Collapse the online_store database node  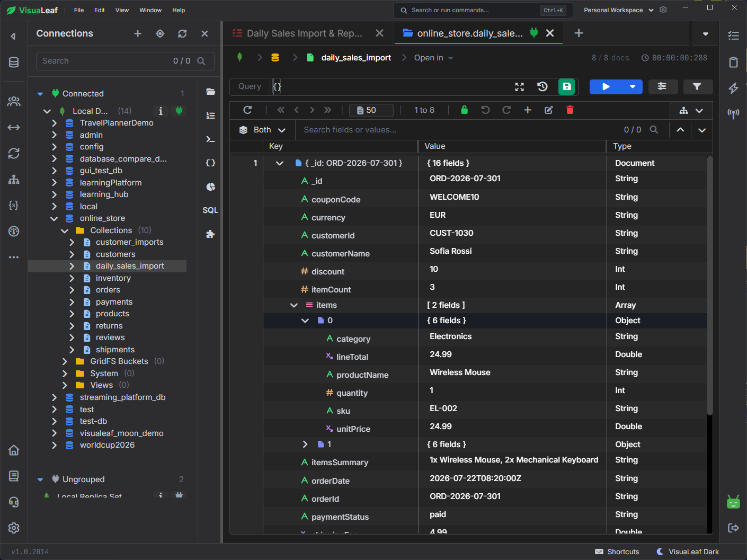click(x=54, y=218)
